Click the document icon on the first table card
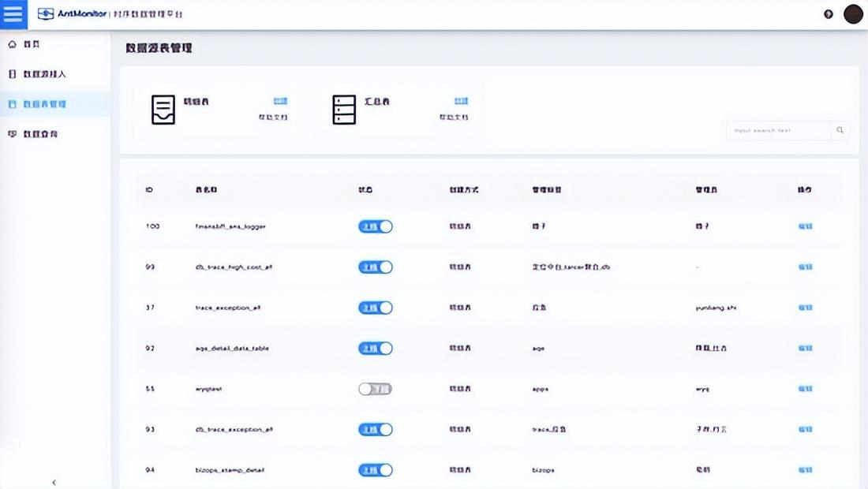This screenshot has height=489, width=868. pyautogui.click(x=163, y=110)
